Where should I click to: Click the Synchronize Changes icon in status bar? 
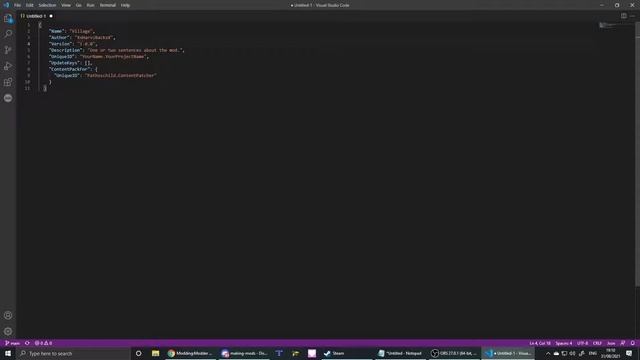(x=27, y=343)
